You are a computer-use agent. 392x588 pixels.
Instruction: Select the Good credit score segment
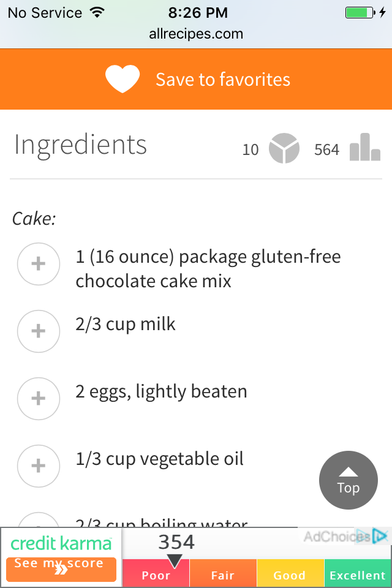pos(290,575)
